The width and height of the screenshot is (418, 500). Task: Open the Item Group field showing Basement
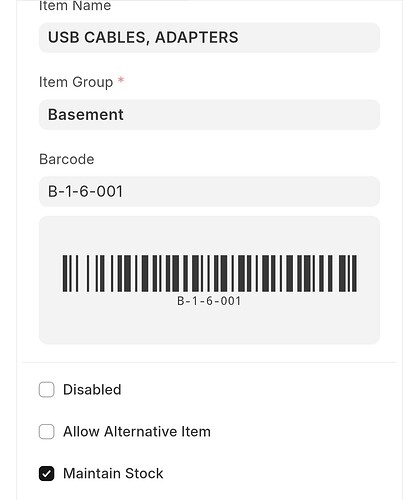[209, 114]
